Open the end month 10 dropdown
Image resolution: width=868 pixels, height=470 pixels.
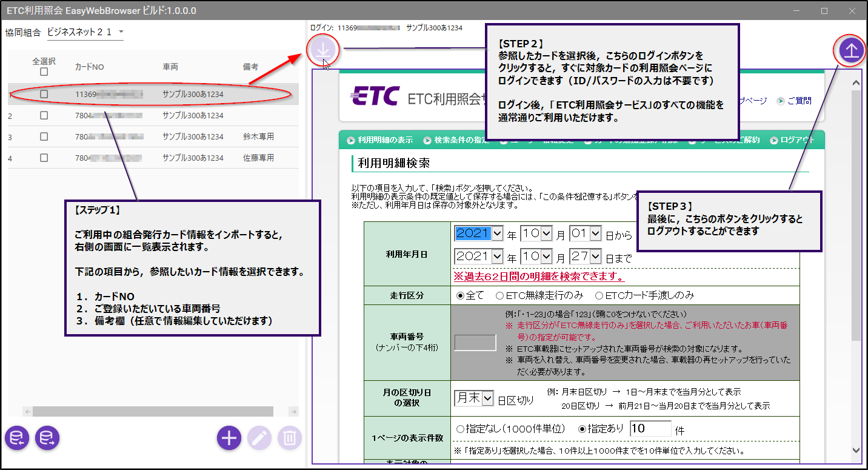click(536, 257)
